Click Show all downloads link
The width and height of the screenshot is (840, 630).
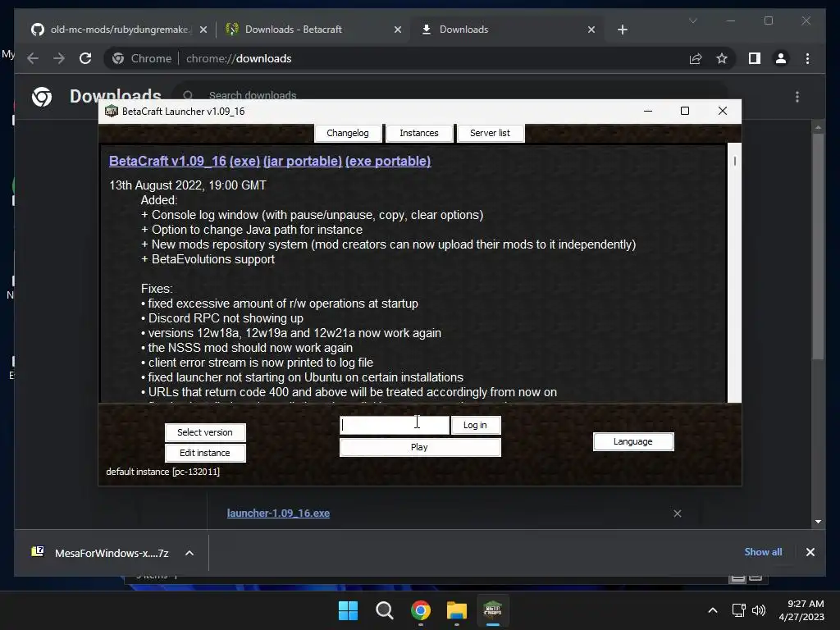click(x=763, y=552)
